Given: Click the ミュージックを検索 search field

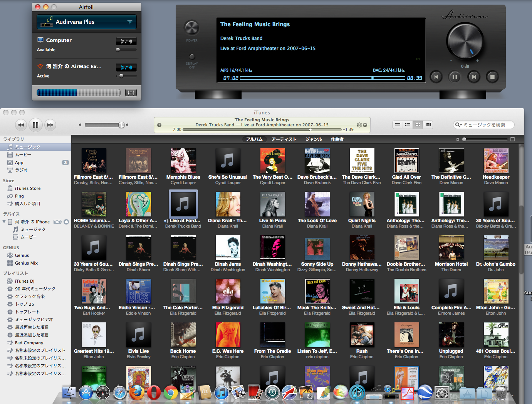Looking at the screenshot, I should (x=484, y=125).
